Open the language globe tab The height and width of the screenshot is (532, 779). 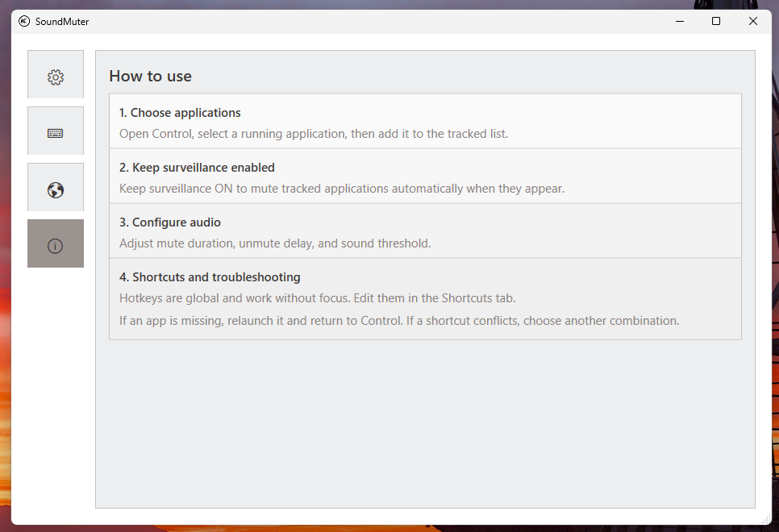pos(56,187)
